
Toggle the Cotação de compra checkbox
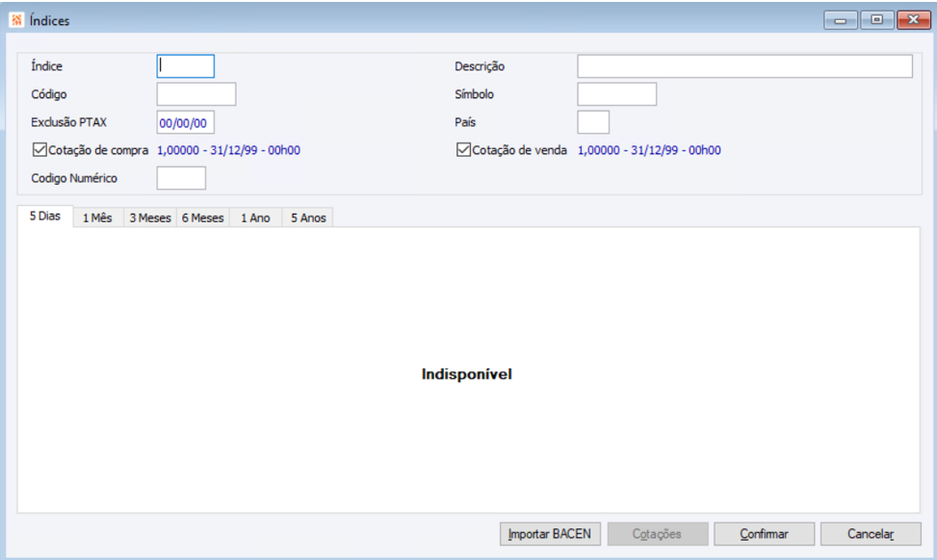tap(39, 150)
